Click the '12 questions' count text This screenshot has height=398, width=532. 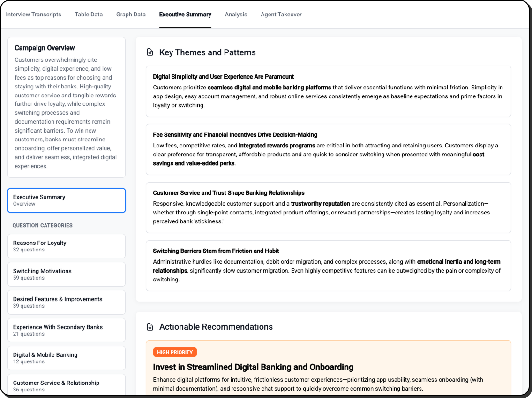pyautogui.click(x=29, y=362)
